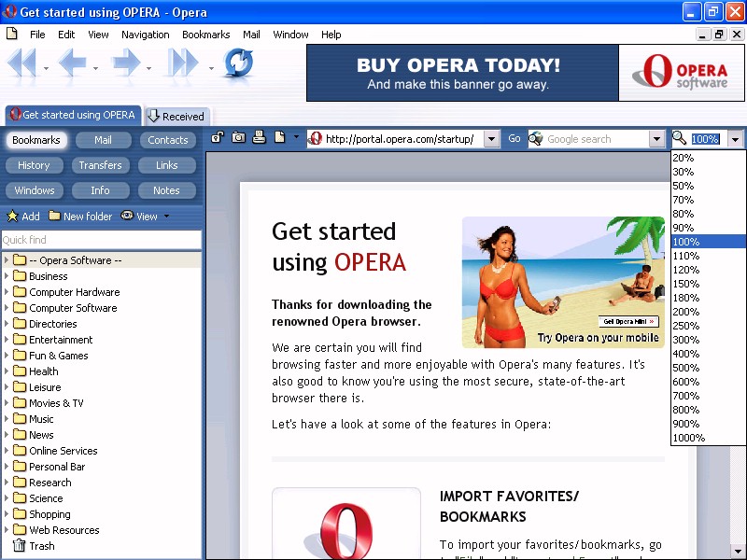
Task: Open the View dropdown in bookmarks panel
Action: coord(166,217)
